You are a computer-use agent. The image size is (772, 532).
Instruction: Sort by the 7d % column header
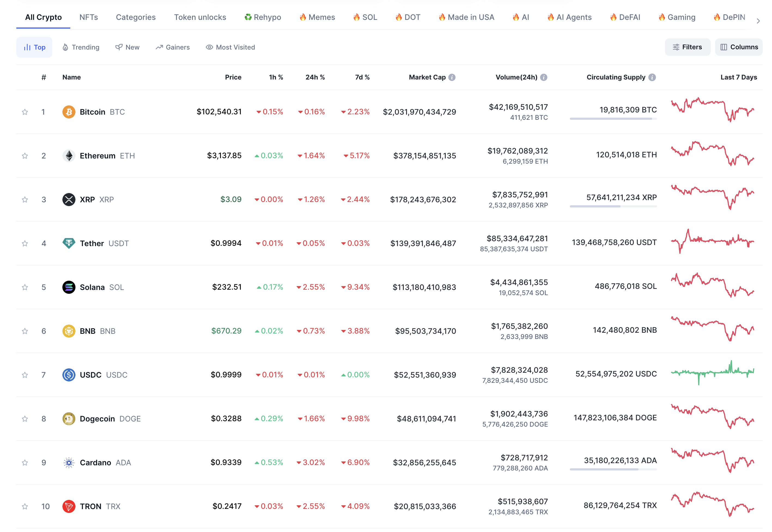[362, 77]
